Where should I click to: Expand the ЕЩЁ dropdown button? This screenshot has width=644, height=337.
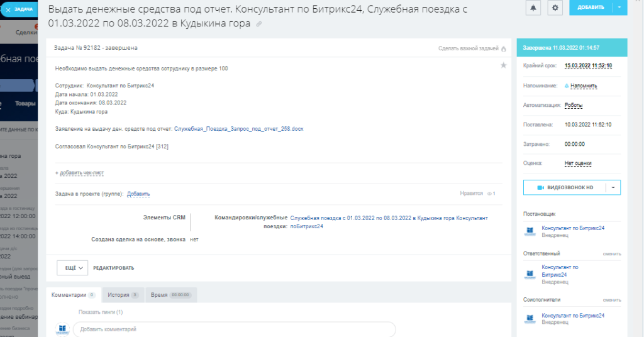pyautogui.click(x=72, y=268)
